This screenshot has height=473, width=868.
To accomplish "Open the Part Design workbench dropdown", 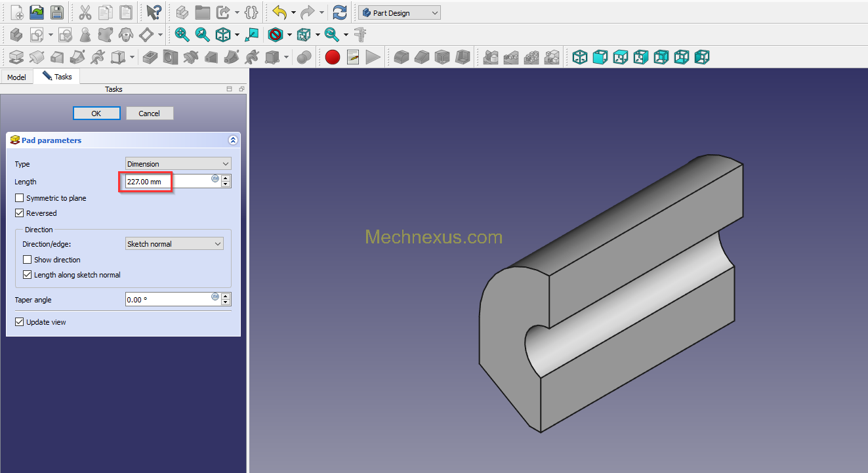I will [x=399, y=12].
